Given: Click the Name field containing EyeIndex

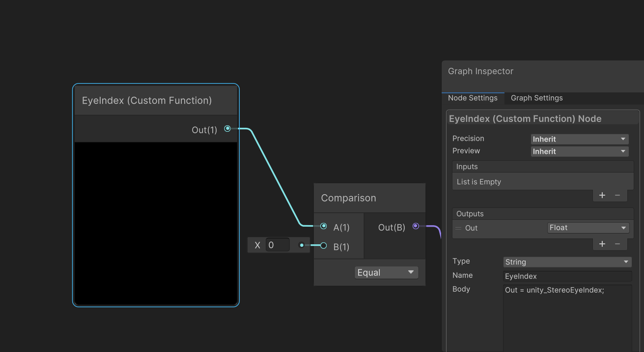Looking at the screenshot, I should click(567, 276).
